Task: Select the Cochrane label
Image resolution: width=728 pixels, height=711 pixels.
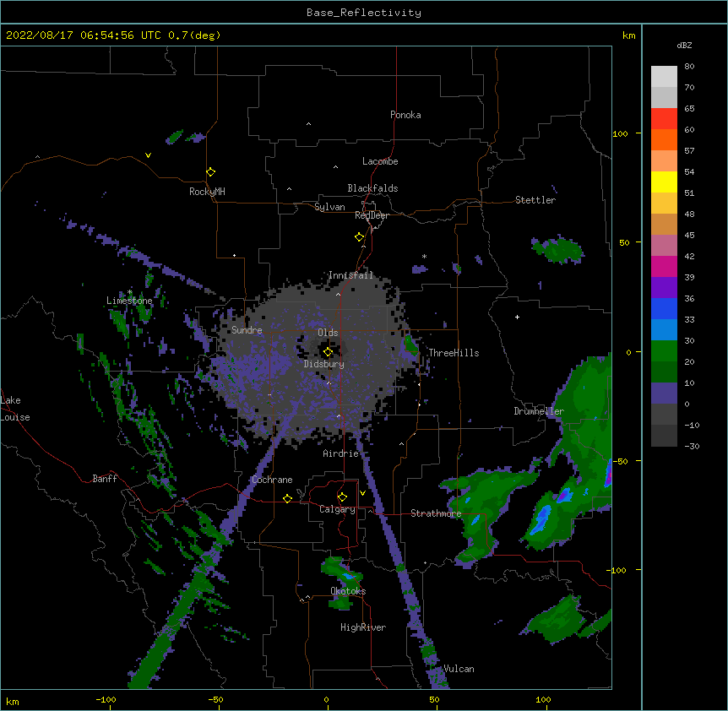Action: coord(272,480)
